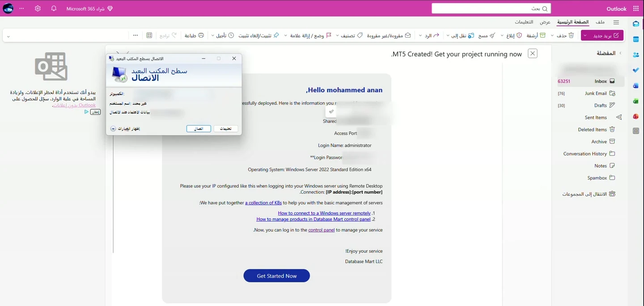Open the flag dropdown arrow

tap(286, 35)
